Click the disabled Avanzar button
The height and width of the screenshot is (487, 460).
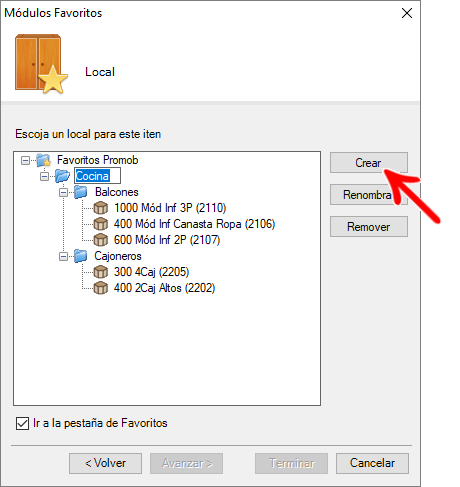pyautogui.click(x=186, y=463)
